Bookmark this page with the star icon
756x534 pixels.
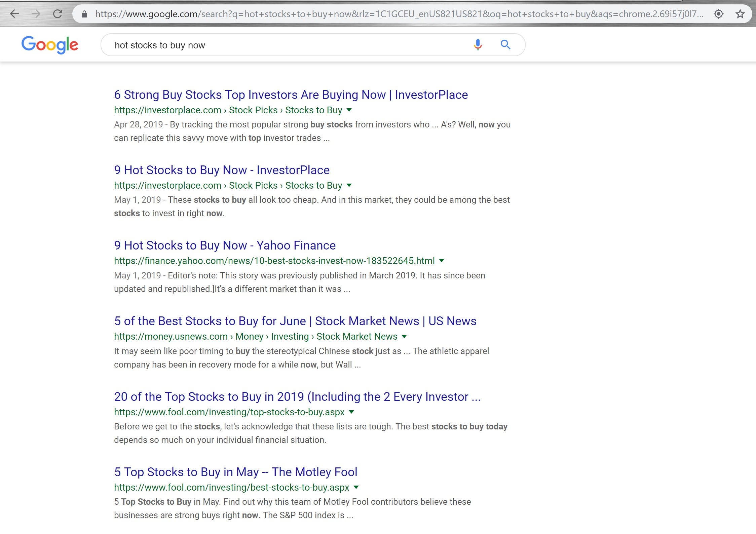[x=740, y=14]
